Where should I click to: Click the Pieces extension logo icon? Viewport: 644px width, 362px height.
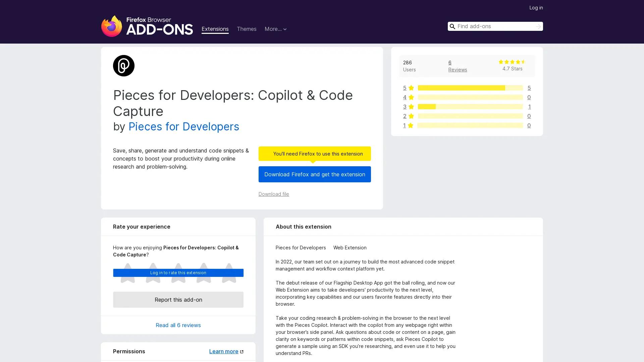coord(123,65)
